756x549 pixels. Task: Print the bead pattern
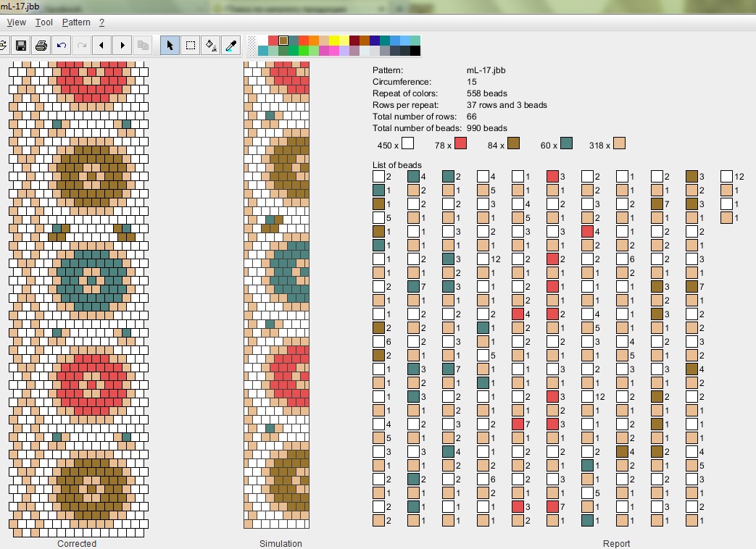click(41, 46)
